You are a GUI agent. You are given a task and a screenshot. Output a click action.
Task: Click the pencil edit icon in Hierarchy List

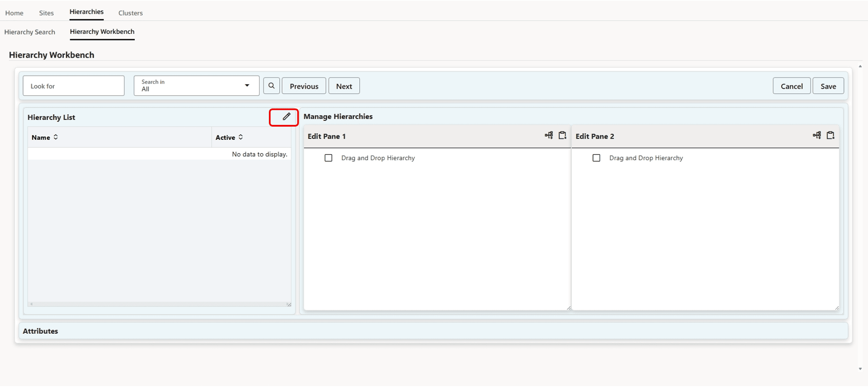pyautogui.click(x=286, y=117)
